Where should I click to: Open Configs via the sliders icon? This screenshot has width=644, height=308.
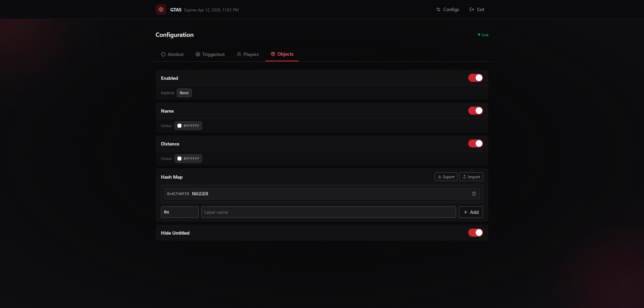[438, 9]
